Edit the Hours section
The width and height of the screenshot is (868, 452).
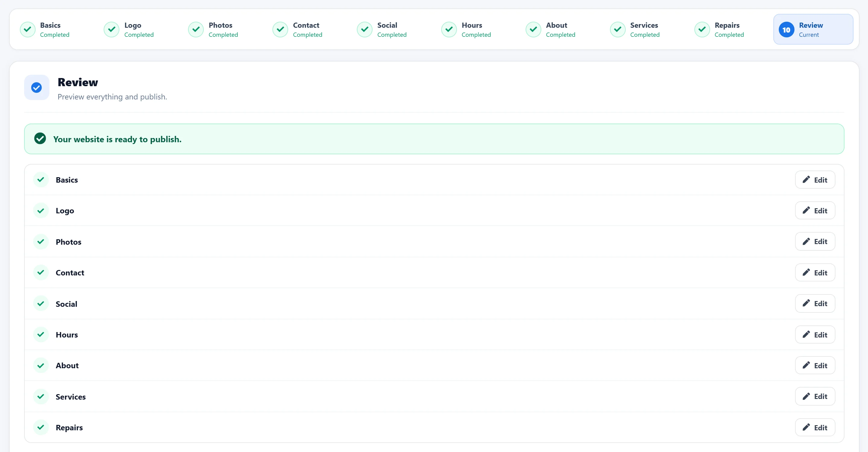pos(815,334)
